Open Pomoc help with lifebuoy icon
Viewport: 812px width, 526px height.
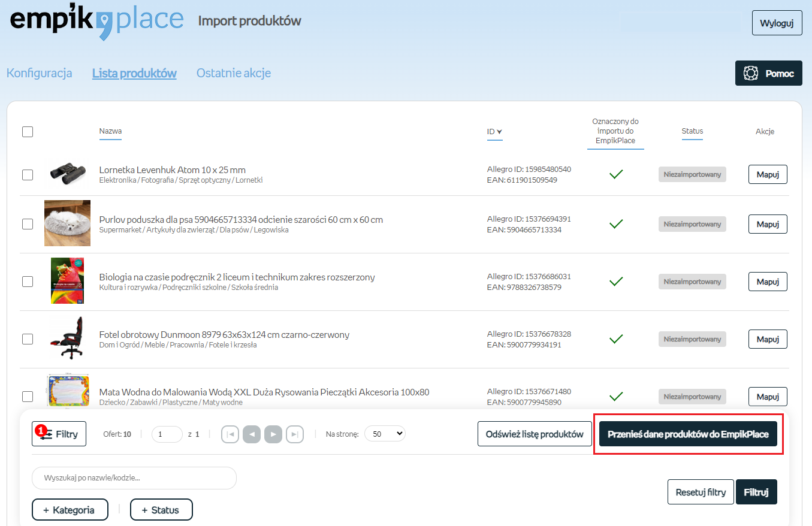pos(768,73)
